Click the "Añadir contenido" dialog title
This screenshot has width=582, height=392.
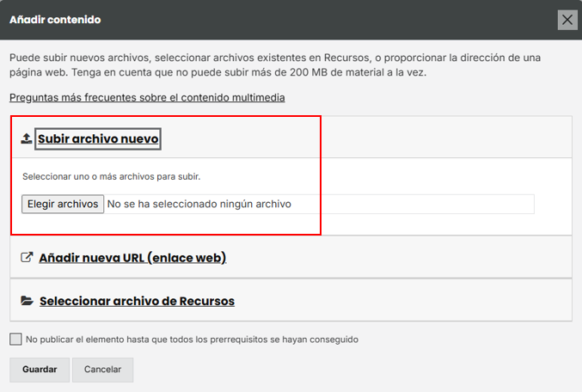[55, 19]
